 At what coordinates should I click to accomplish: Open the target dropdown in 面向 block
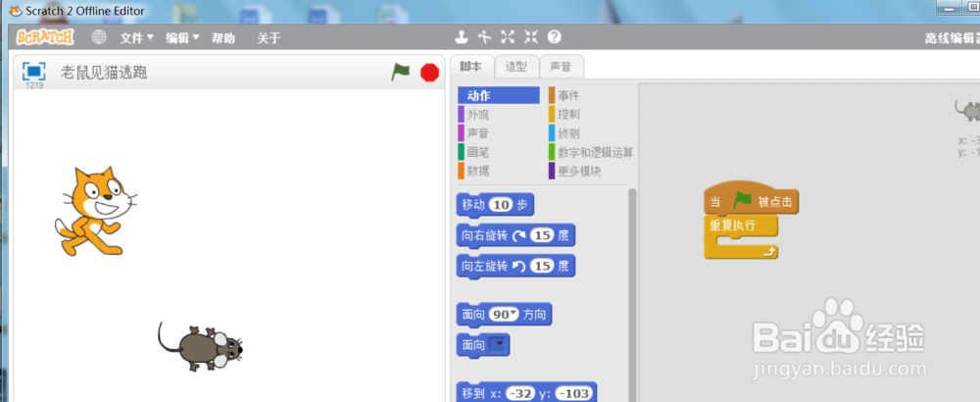pyautogui.click(x=498, y=345)
